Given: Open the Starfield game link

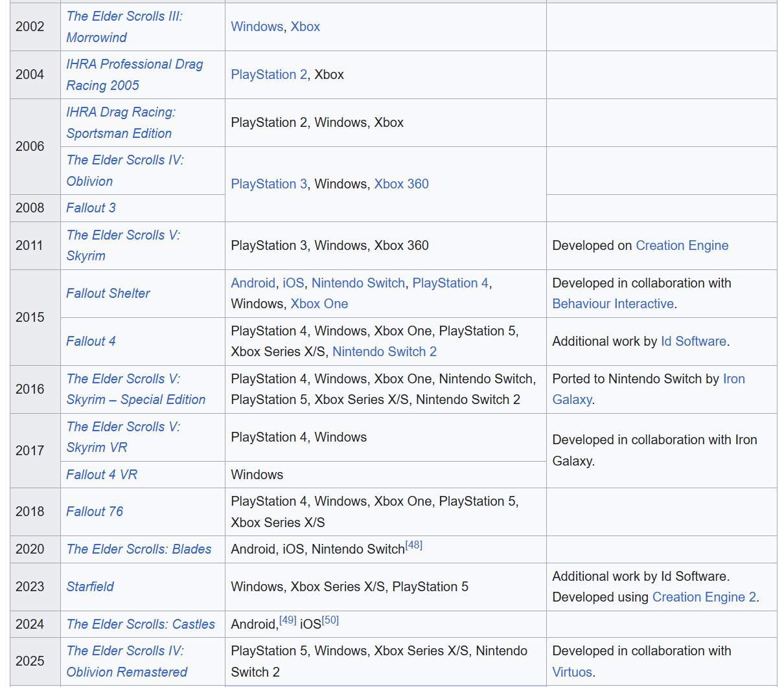Looking at the screenshot, I should [x=90, y=587].
